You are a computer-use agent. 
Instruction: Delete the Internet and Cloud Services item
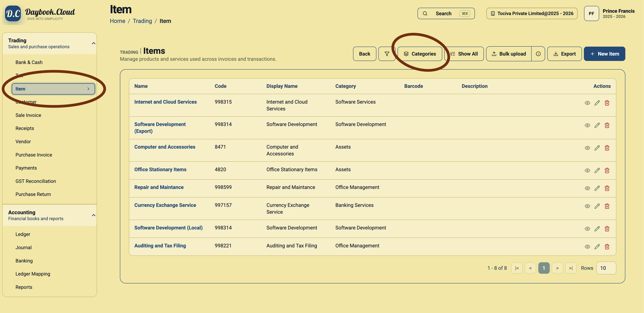[x=607, y=103]
